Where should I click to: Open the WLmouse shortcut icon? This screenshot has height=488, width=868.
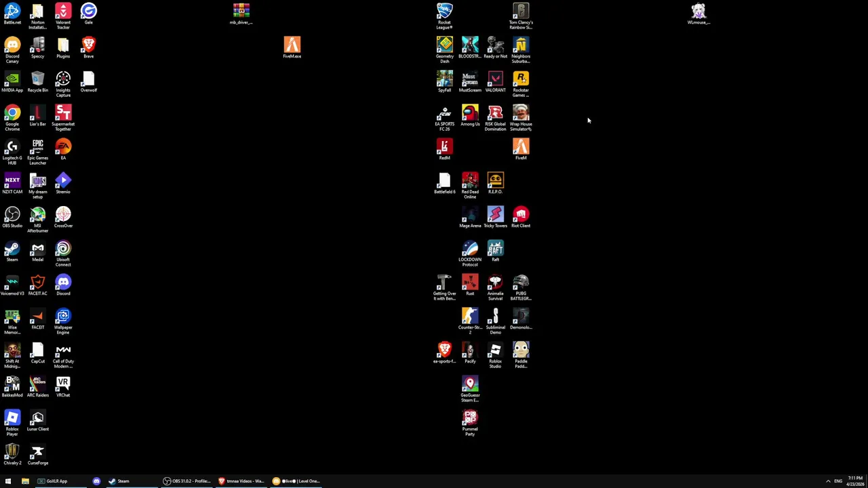coord(698,14)
